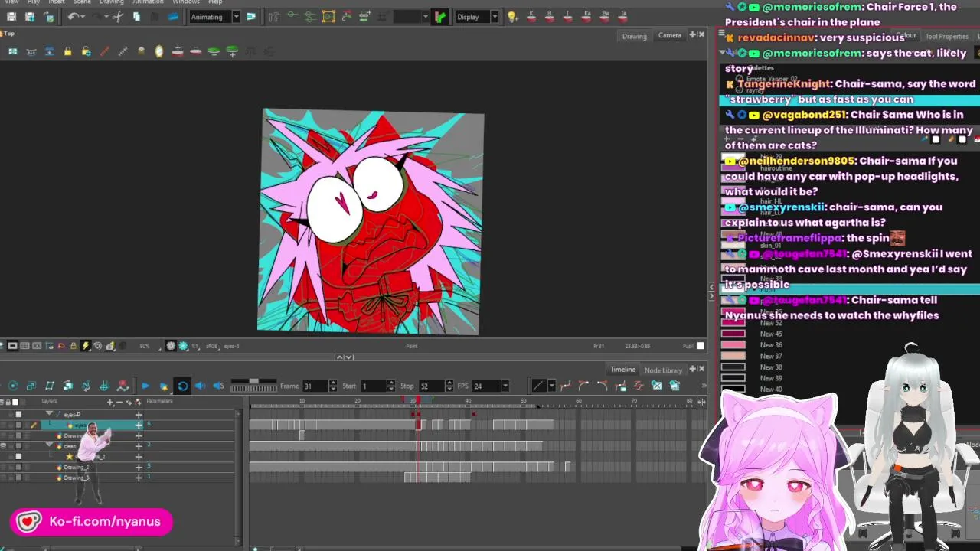This screenshot has width=980, height=551.
Task: Collapse the eyes-P layer group
Action: 50,414
